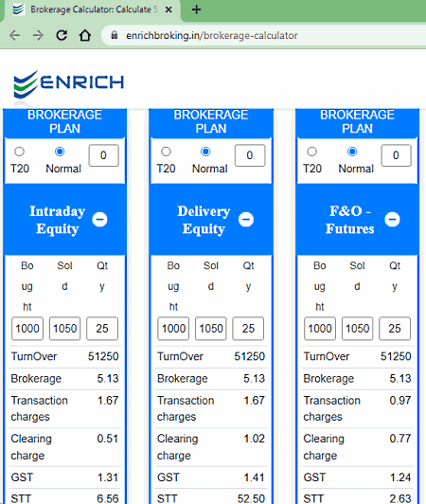Click F&O Futures STT value 2.63
The image size is (426, 504).
click(x=400, y=498)
